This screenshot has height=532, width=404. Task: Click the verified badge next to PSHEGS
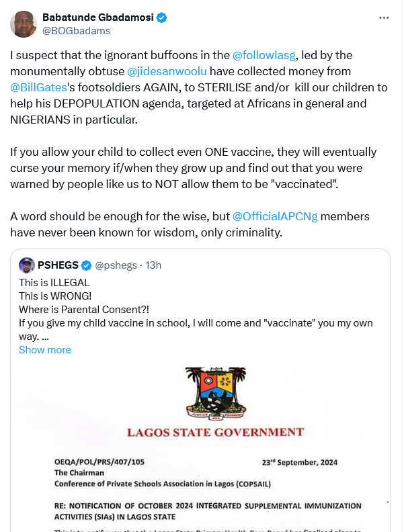pos(87,265)
